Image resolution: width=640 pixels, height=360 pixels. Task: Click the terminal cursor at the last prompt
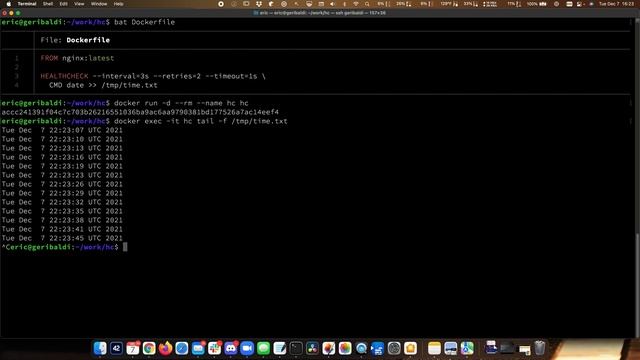coord(125,247)
